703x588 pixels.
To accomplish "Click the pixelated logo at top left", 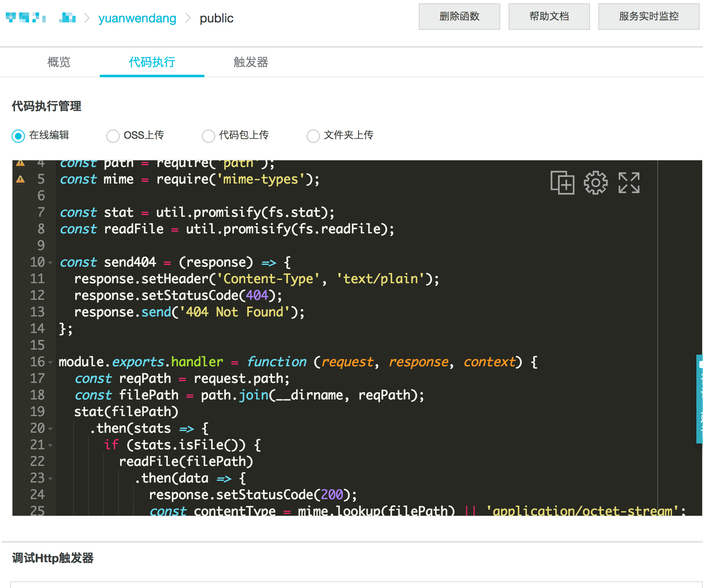I will pyautogui.click(x=26, y=18).
